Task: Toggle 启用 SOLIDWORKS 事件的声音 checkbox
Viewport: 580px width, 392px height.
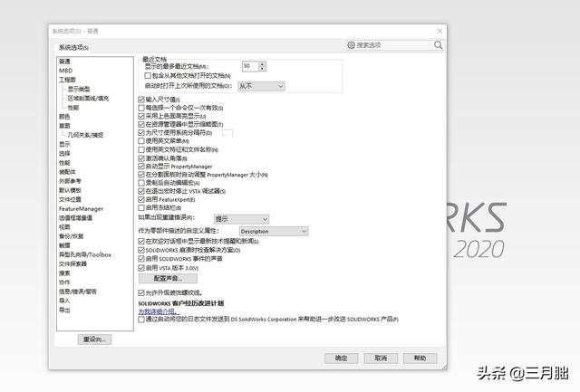Action: click(141, 259)
